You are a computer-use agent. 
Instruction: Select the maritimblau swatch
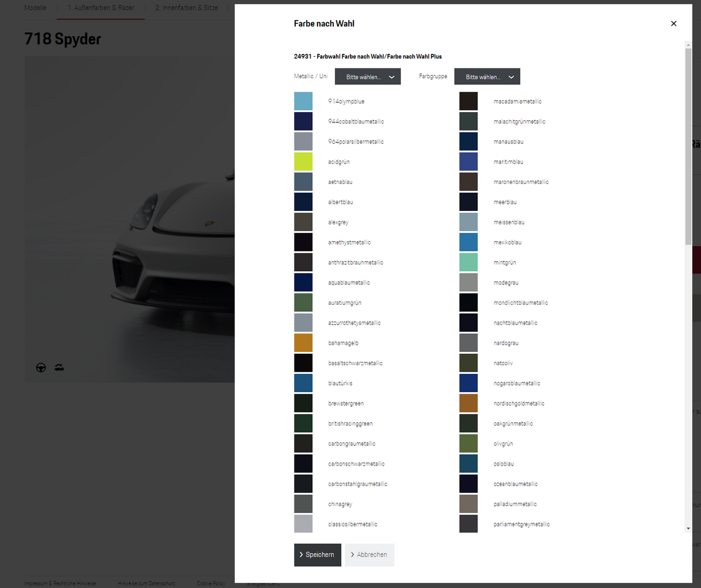(469, 161)
